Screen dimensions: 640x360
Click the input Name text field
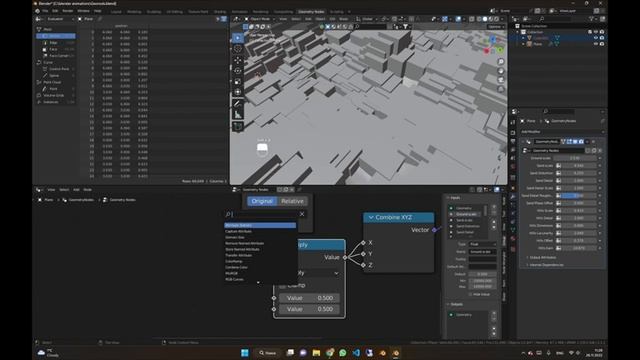[482, 252]
